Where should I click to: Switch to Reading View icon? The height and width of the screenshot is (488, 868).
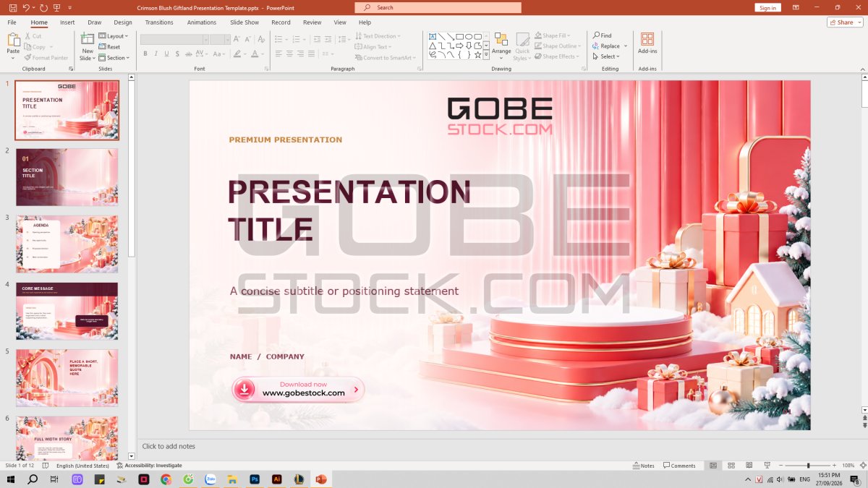748,466
